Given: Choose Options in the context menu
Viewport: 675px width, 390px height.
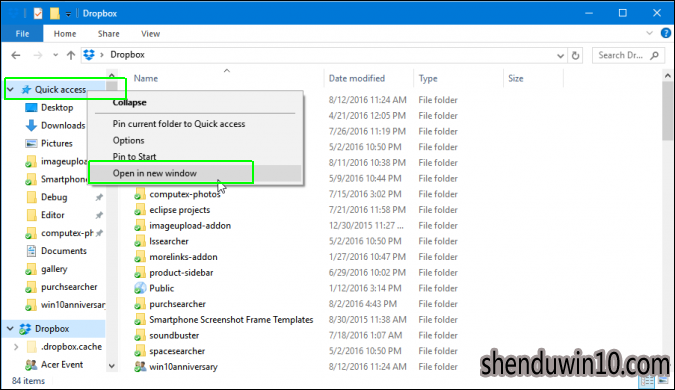Looking at the screenshot, I should [128, 140].
